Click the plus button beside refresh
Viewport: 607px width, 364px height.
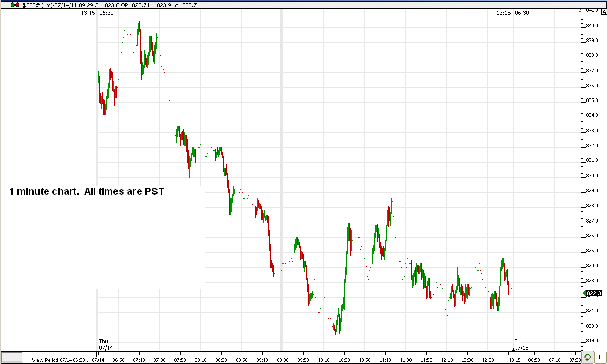click(599, 357)
